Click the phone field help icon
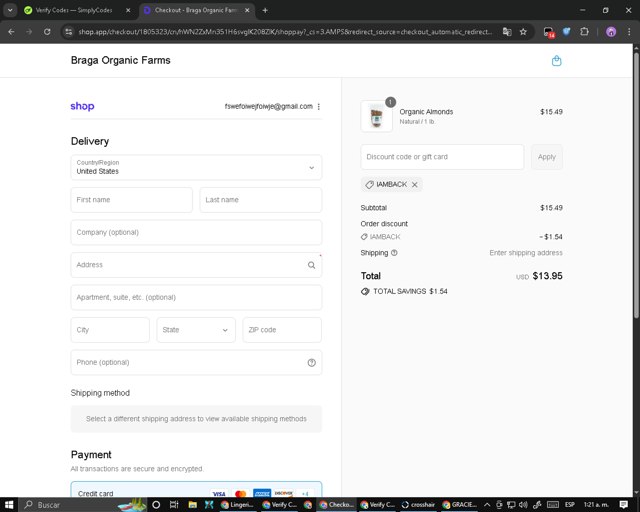 point(311,363)
